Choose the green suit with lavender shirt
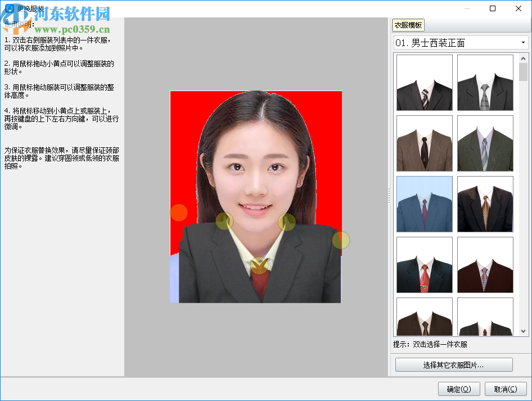Screen dimensions: 532x401 (485, 143)
